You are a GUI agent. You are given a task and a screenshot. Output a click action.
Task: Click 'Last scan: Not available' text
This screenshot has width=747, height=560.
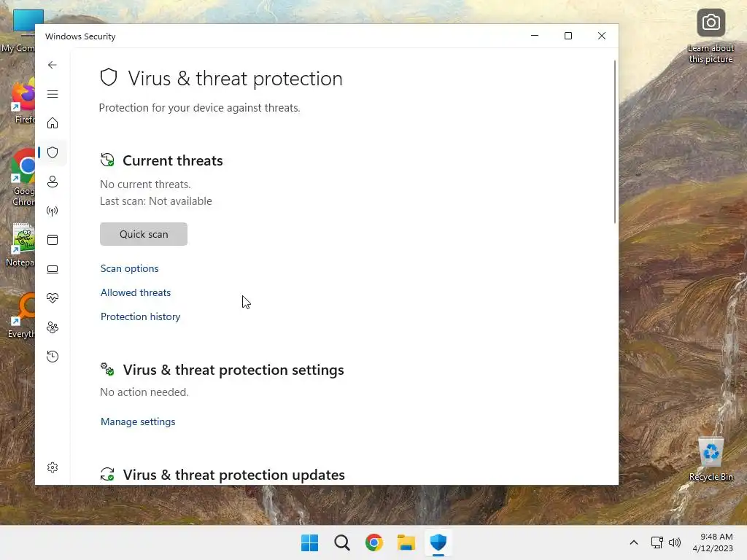156,201
